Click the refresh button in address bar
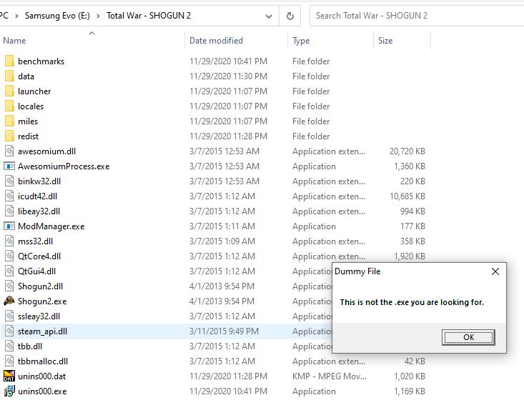This screenshot has width=524, height=420. point(290,15)
